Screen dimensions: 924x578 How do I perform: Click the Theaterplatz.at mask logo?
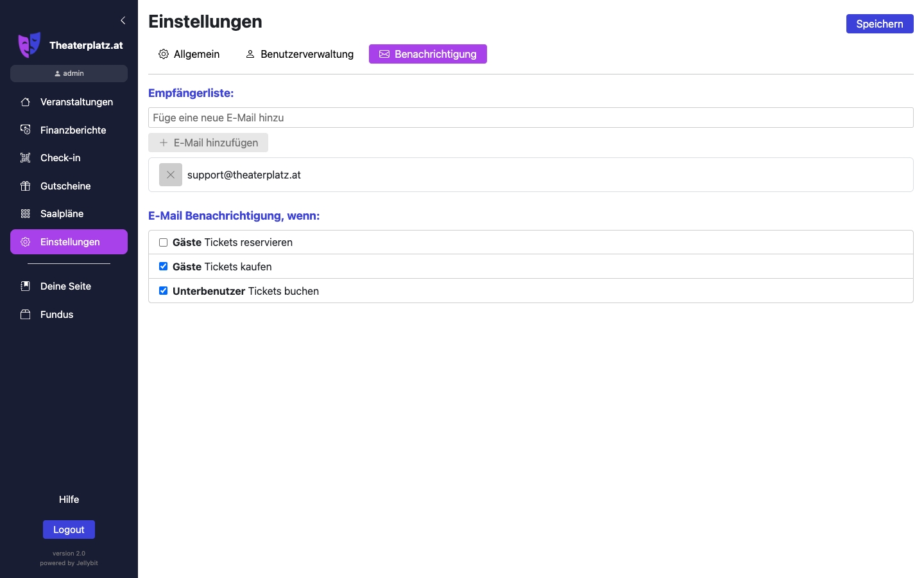[x=30, y=45]
